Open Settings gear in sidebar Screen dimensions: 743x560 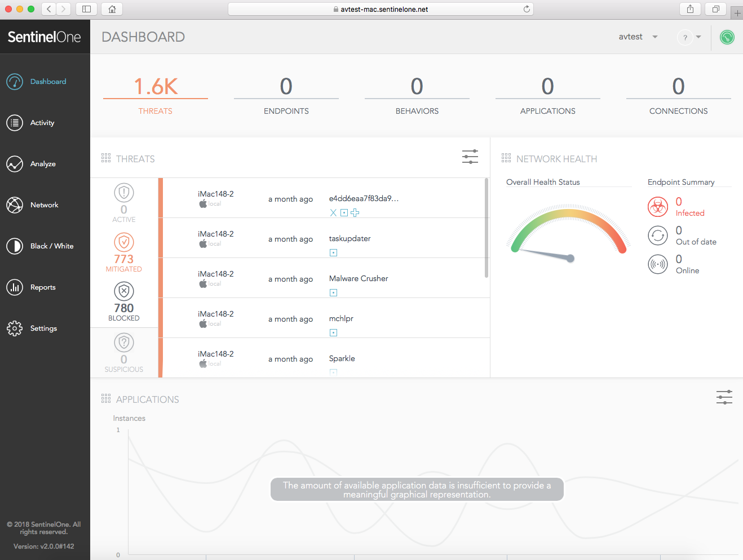pyautogui.click(x=15, y=328)
